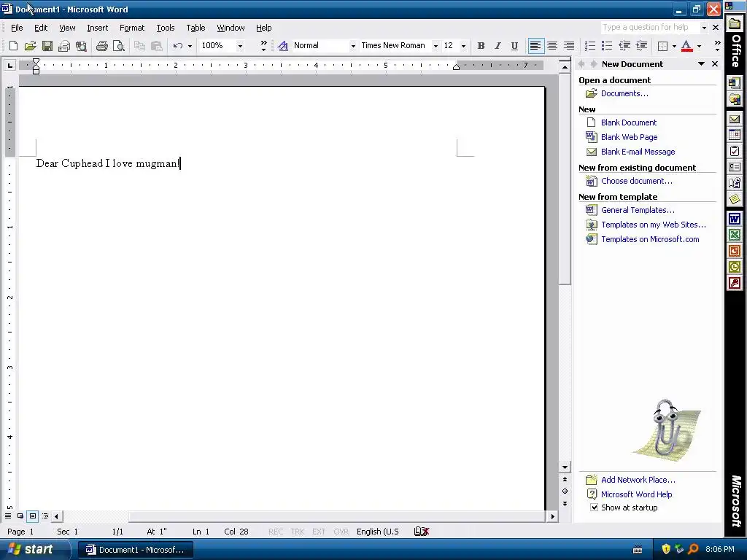Open the Times New Roman font dropdown
This screenshot has height=560, width=747.
tap(436, 46)
